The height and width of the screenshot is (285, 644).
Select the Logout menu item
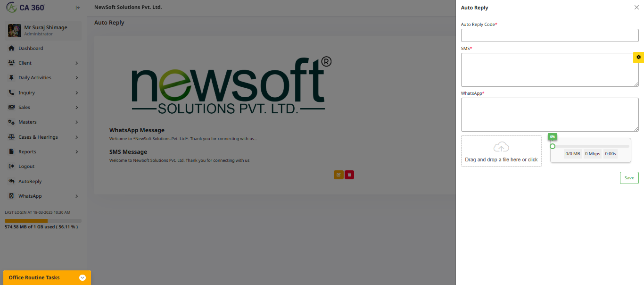[x=43, y=167]
